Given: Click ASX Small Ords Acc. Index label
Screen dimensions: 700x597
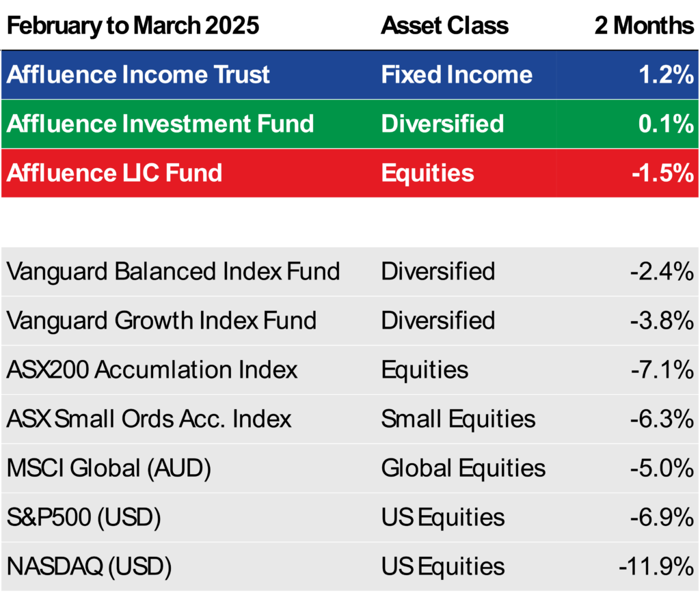Looking at the screenshot, I should pyautogui.click(x=149, y=419).
